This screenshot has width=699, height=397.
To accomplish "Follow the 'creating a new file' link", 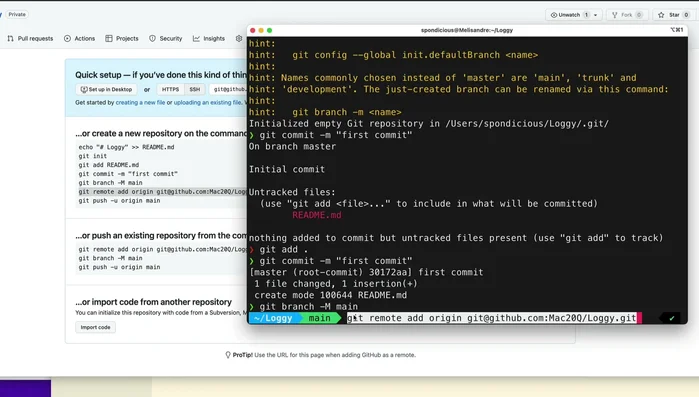I will pos(140,102).
